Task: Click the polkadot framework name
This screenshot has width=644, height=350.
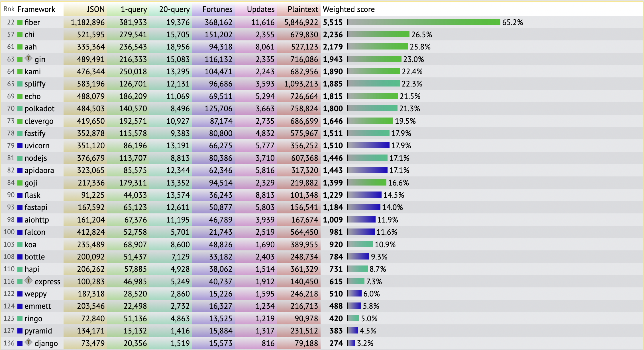Action: (39, 109)
